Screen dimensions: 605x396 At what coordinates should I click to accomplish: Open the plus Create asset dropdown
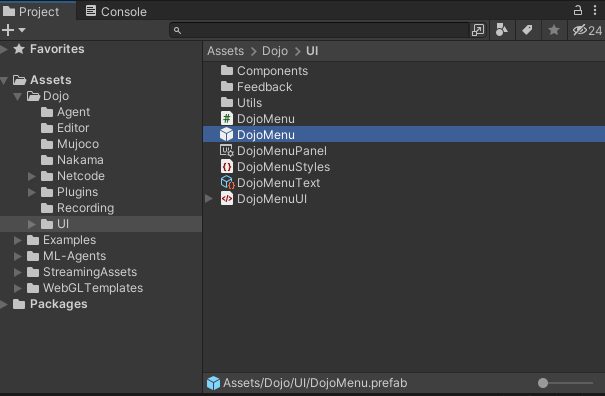point(13,30)
